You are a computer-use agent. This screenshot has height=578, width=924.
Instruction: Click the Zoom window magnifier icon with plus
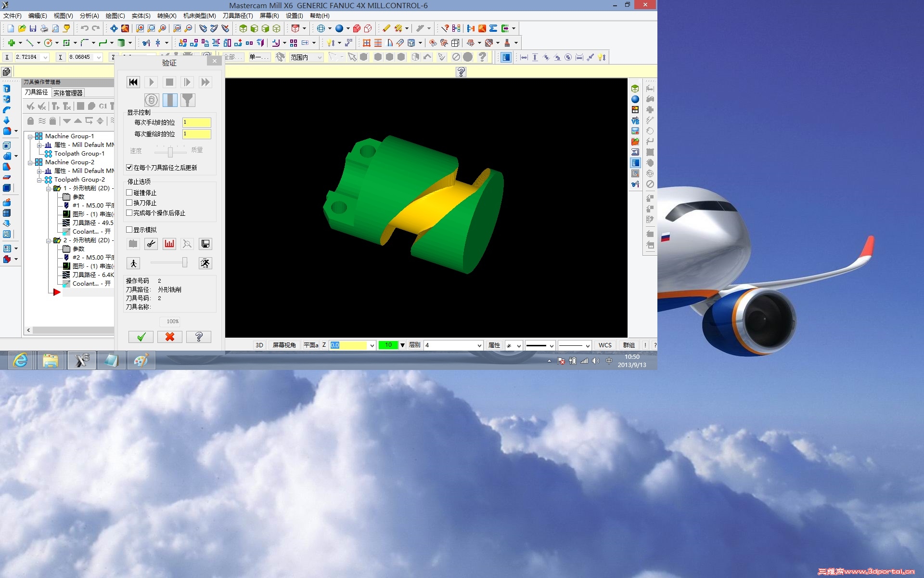click(x=140, y=28)
